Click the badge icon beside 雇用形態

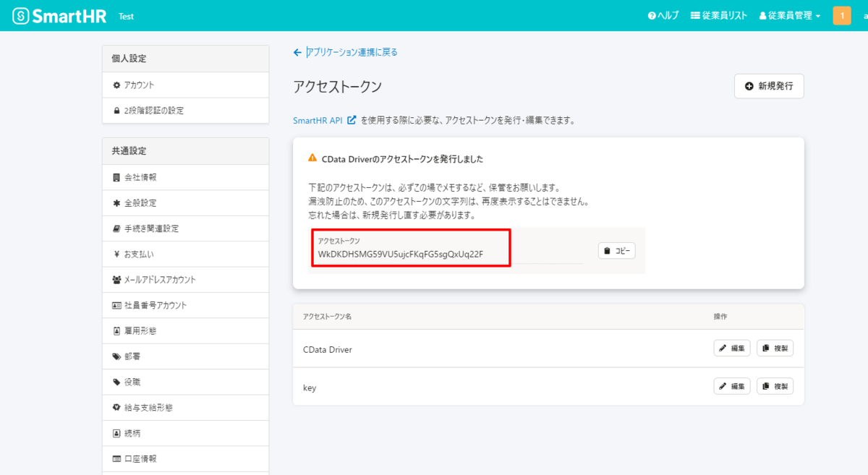pos(116,331)
